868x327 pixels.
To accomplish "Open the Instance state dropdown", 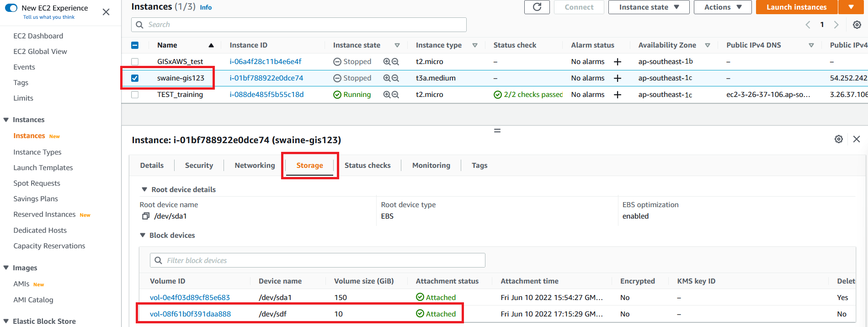I will pos(649,7).
